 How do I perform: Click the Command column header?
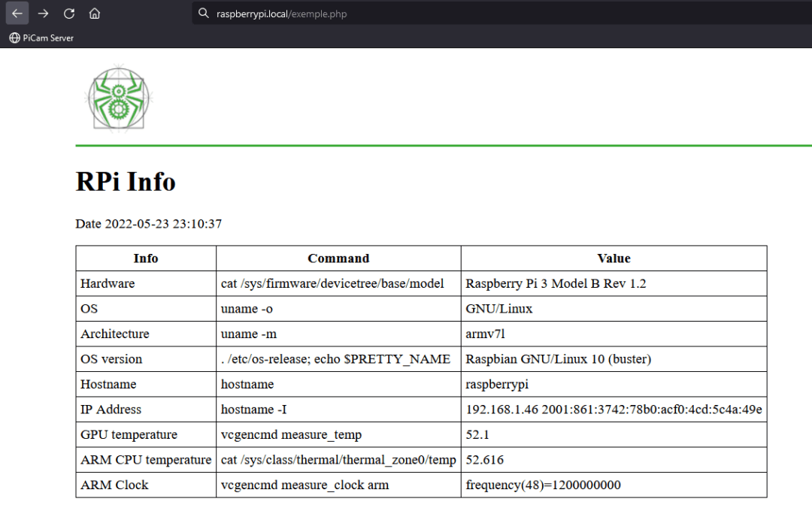click(338, 258)
